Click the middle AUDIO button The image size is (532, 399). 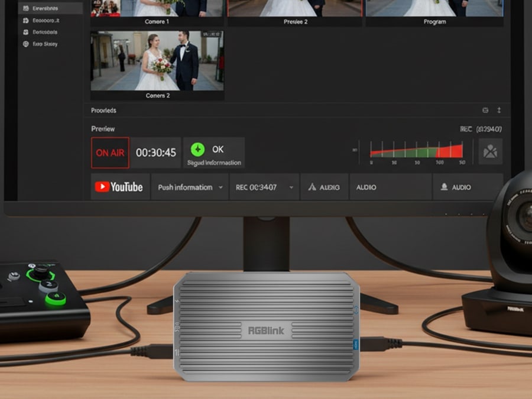point(391,187)
